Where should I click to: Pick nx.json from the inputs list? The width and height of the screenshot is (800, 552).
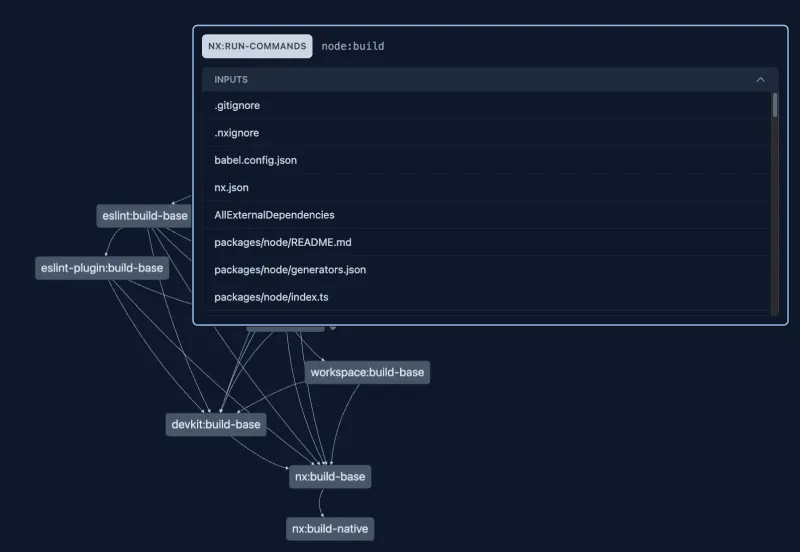point(231,187)
